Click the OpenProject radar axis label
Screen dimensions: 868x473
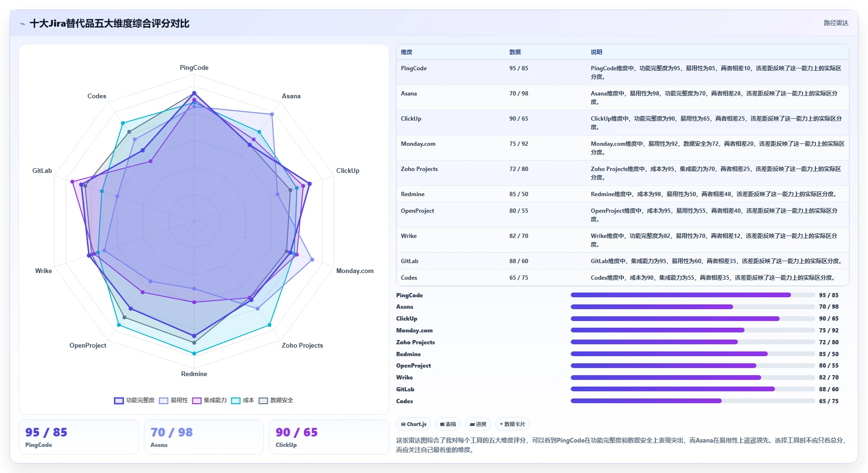(x=88, y=346)
